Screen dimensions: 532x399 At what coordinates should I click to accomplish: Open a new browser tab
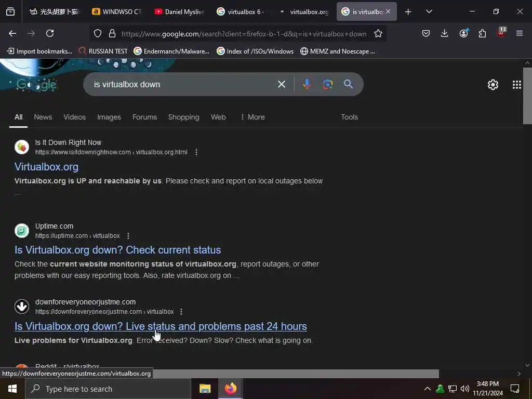coord(408,12)
